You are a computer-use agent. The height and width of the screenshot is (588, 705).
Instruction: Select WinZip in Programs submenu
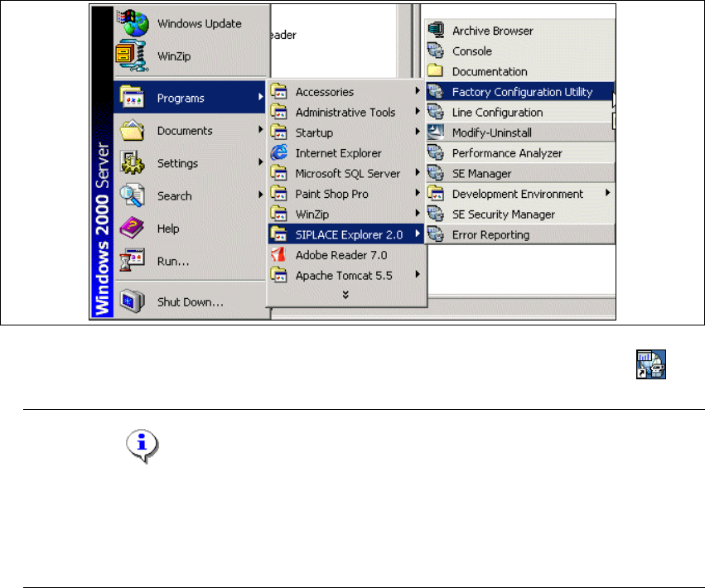pos(345,214)
